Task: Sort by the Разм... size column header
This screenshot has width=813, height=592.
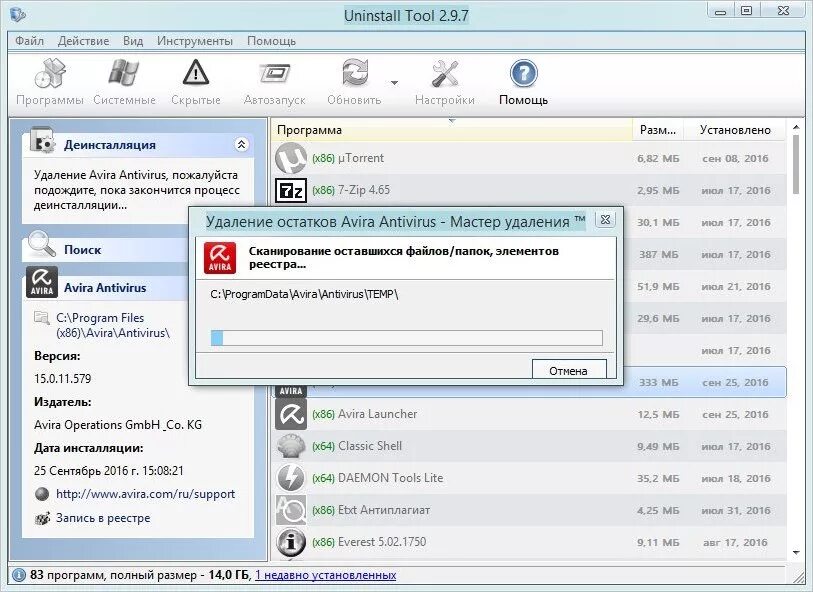Action: coord(658,130)
